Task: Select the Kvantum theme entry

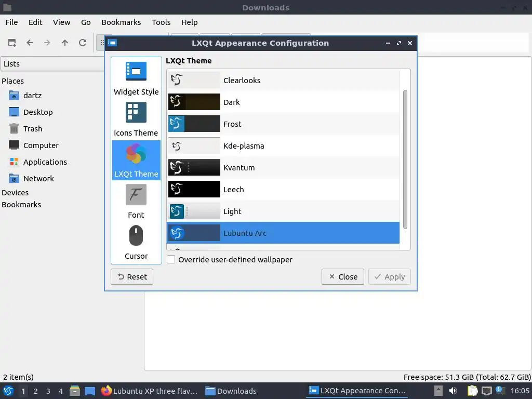Action: click(283, 168)
